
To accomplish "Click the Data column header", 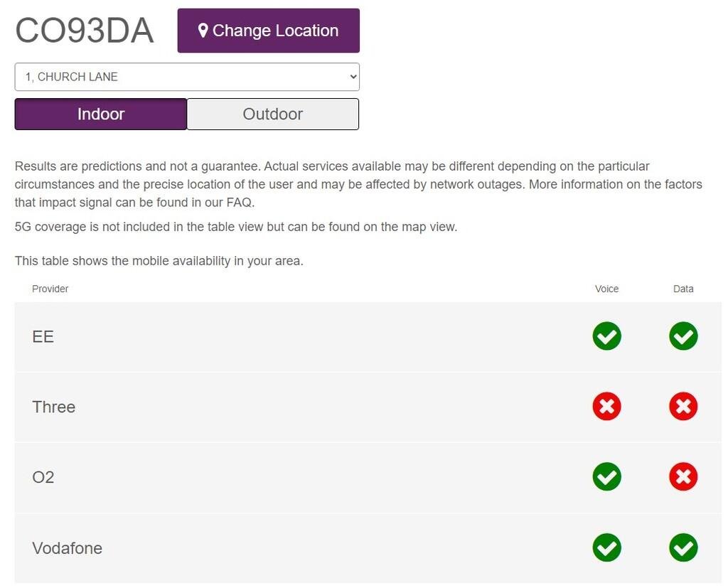I will pos(683,289).
